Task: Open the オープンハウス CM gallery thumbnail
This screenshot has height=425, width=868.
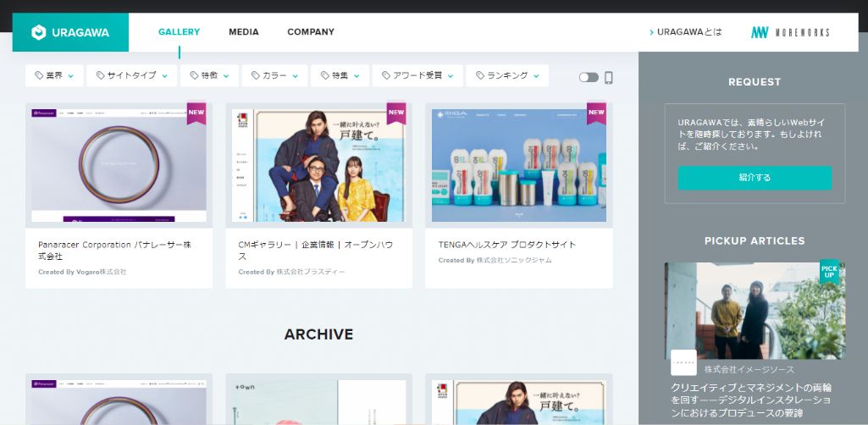Action: coord(318,164)
